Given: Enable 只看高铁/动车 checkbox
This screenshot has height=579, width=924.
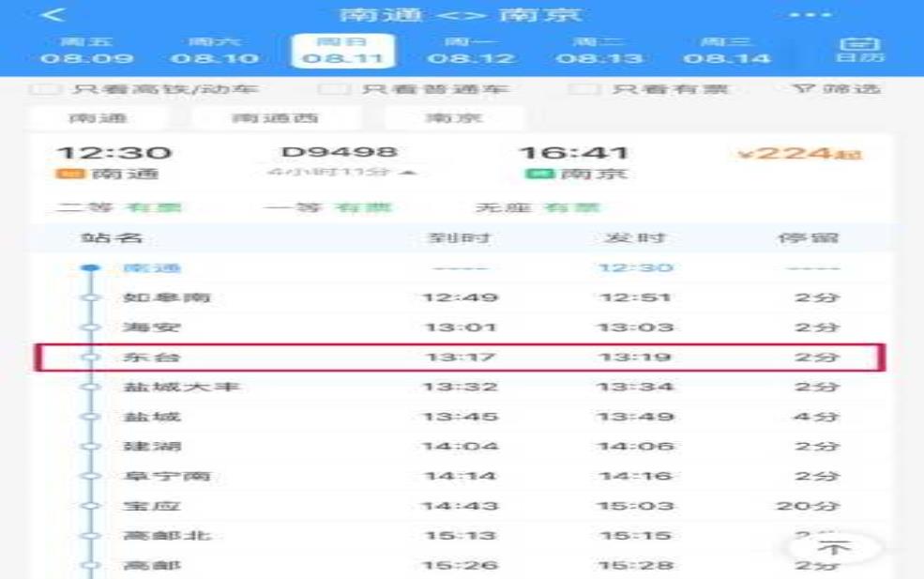Looking at the screenshot, I should coord(41,89).
